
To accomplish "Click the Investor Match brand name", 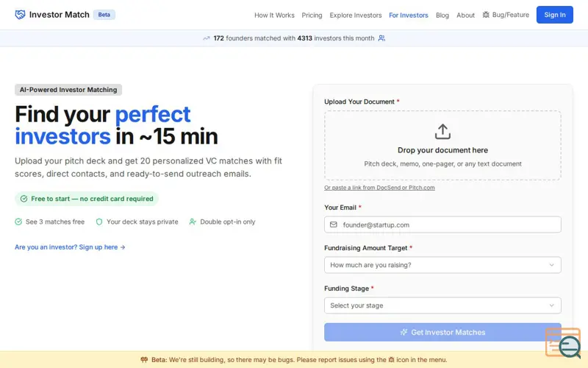I will click(x=60, y=15).
